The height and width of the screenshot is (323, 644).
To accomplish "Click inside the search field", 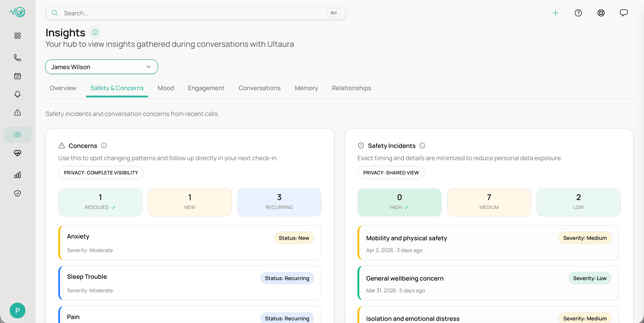I will 175,13.
